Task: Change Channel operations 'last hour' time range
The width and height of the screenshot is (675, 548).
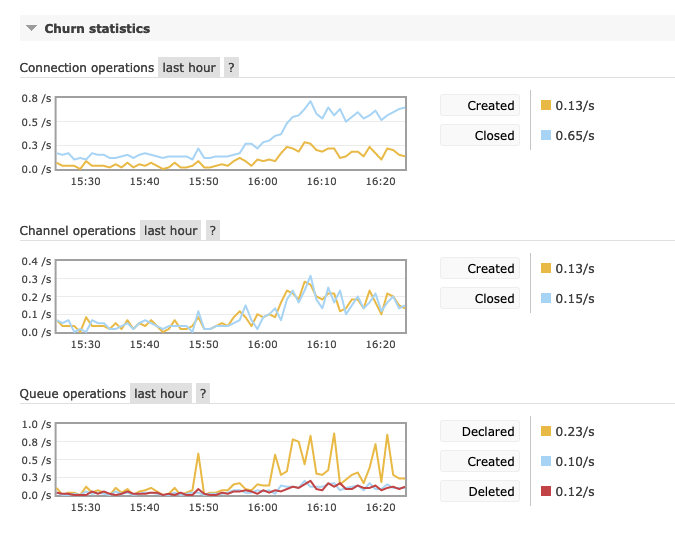Action: pos(170,231)
